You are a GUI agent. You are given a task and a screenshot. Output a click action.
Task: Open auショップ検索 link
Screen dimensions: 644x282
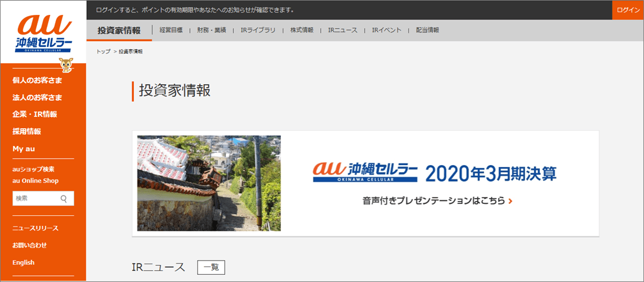click(33, 169)
